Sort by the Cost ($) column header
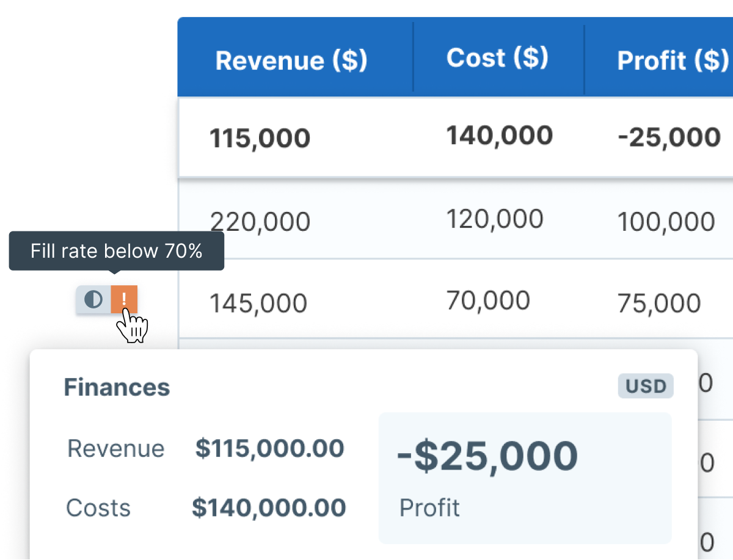This screenshot has width=733, height=560. (497, 58)
